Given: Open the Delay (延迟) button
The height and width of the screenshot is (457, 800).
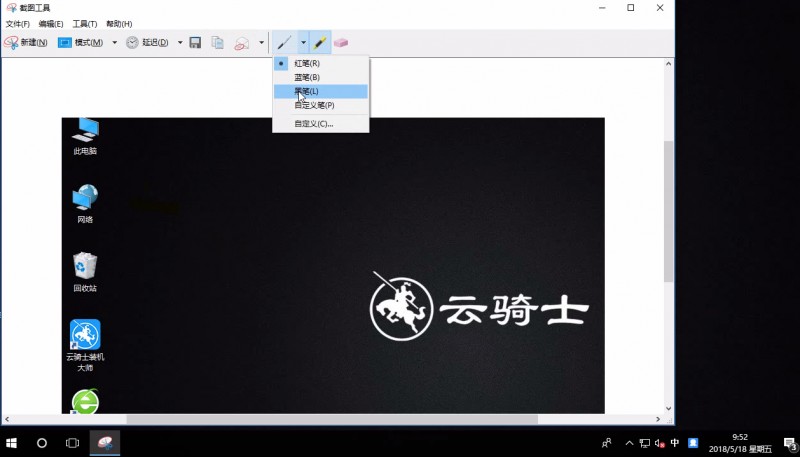Looking at the screenshot, I should point(147,43).
